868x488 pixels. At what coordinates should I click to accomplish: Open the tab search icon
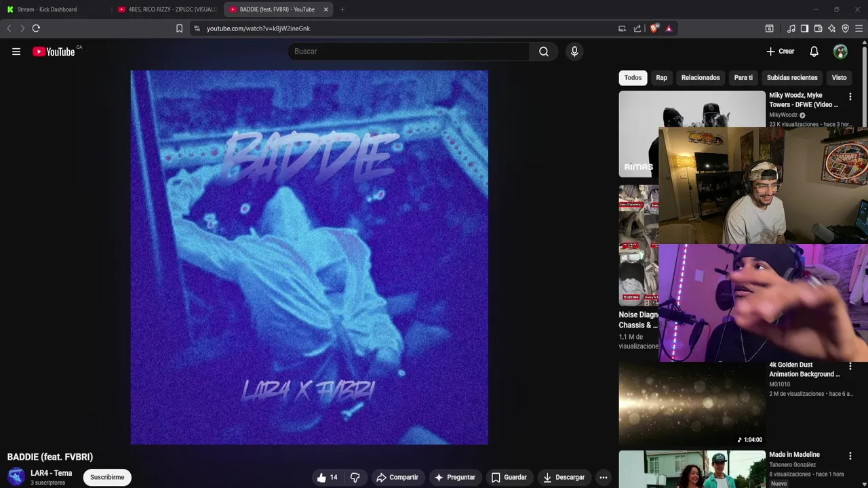pos(769,28)
